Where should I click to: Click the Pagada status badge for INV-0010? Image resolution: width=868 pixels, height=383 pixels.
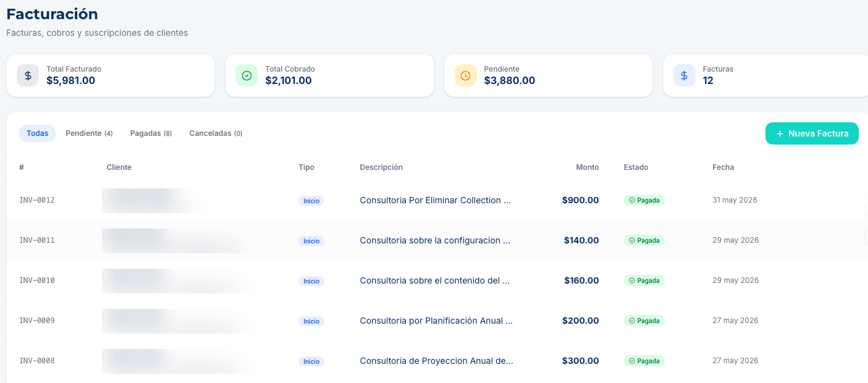point(644,280)
